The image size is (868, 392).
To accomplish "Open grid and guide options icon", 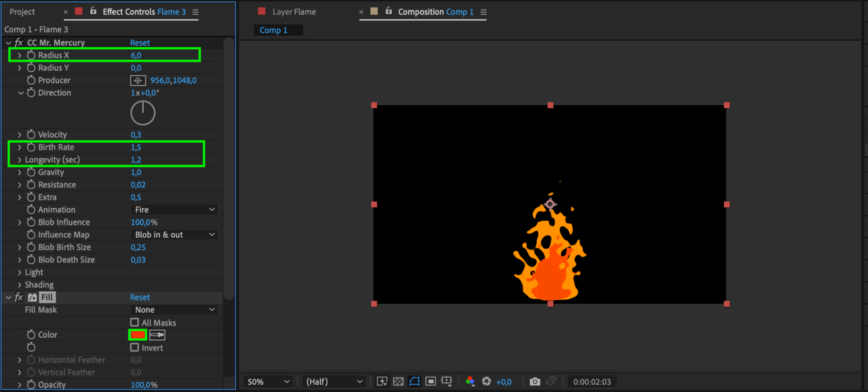I will pyautogui.click(x=446, y=382).
